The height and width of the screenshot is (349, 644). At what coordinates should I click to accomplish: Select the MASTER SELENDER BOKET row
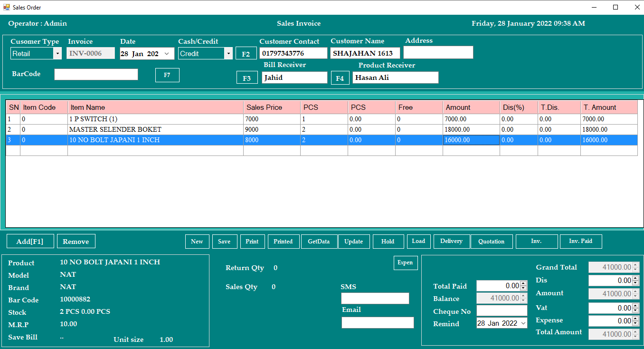click(x=115, y=129)
